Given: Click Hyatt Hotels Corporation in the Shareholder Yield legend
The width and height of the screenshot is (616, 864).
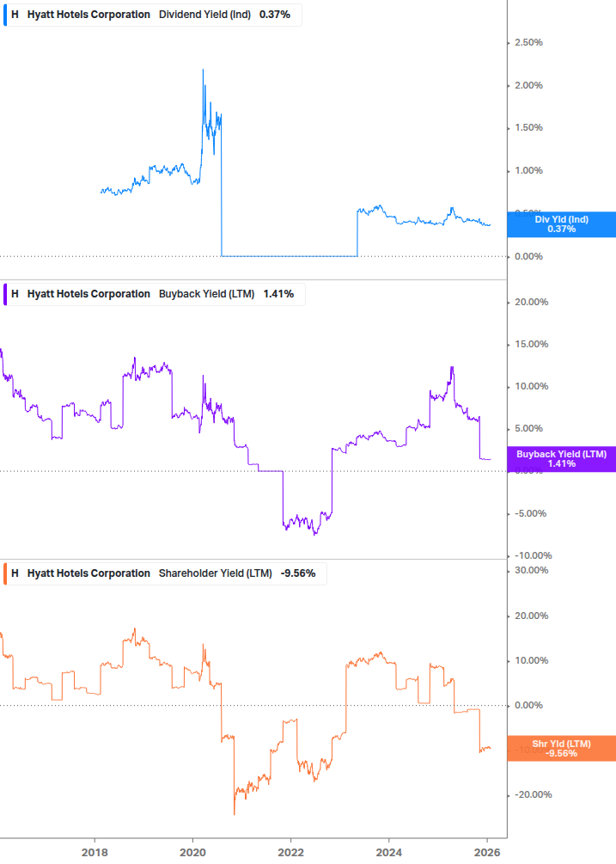Looking at the screenshot, I should click(x=88, y=573).
